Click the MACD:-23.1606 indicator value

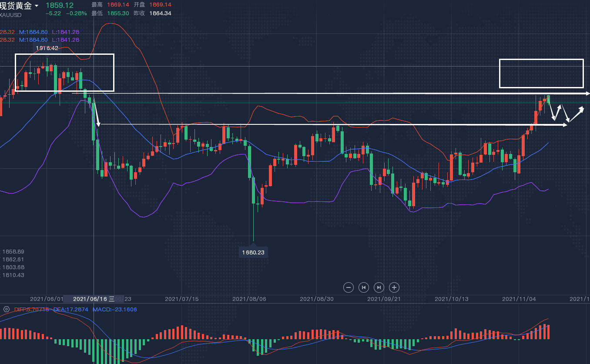[x=114, y=309]
